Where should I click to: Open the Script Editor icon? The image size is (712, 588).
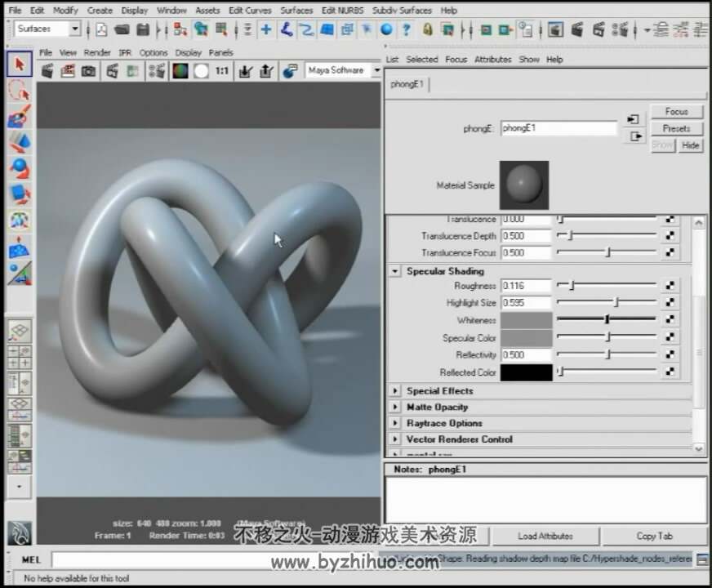click(702, 560)
